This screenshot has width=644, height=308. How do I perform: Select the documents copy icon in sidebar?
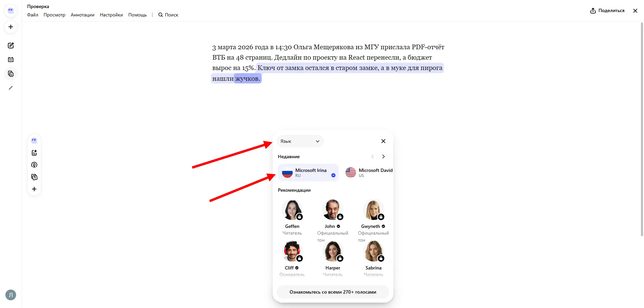coord(11,74)
